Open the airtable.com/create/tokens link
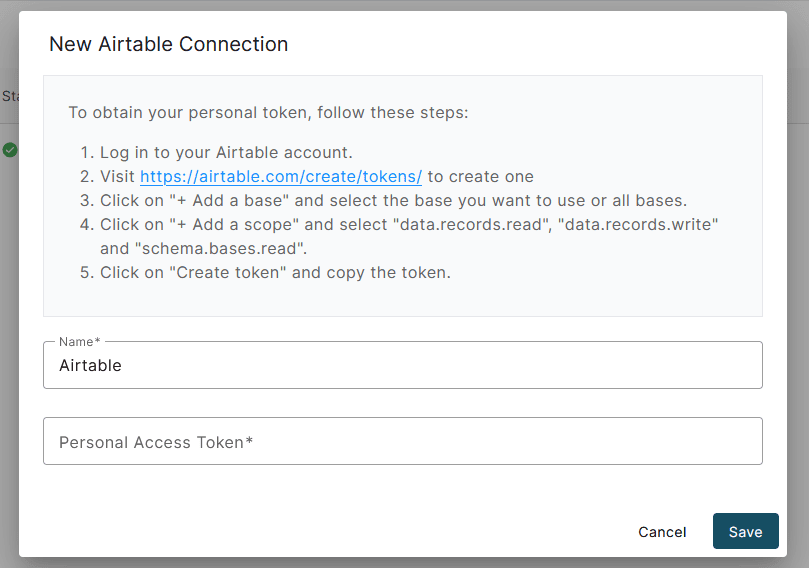 click(x=281, y=176)
